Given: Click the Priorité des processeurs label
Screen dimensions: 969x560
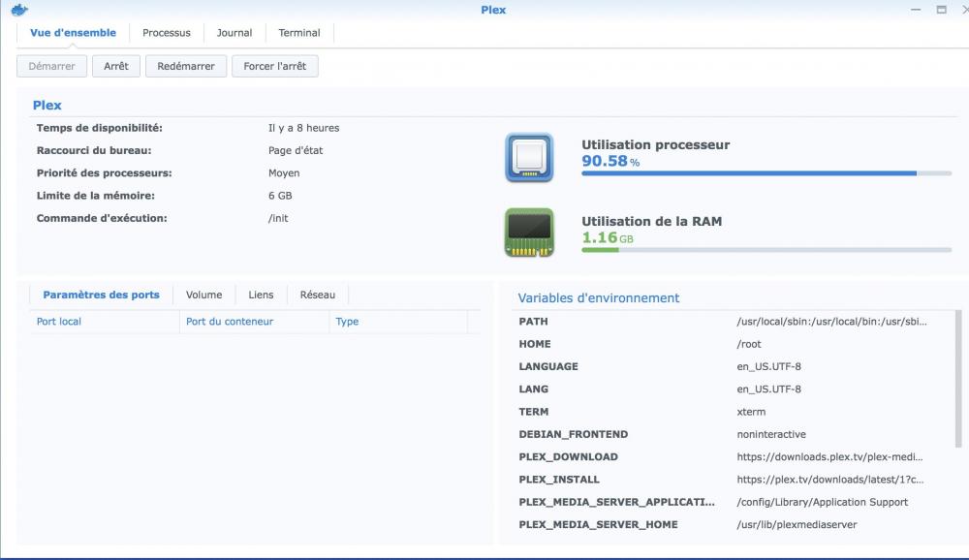Looking at the screenshot, I should tap(105, 173).
